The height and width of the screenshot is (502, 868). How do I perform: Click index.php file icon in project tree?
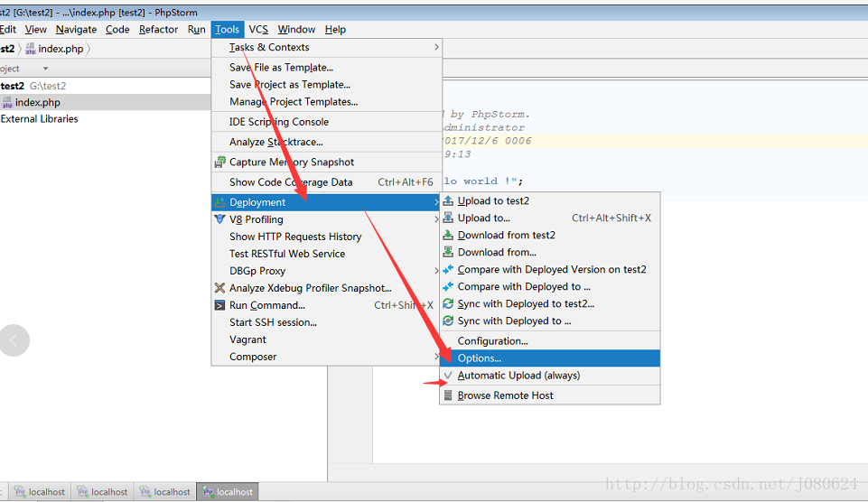click(x=7, y=102)
